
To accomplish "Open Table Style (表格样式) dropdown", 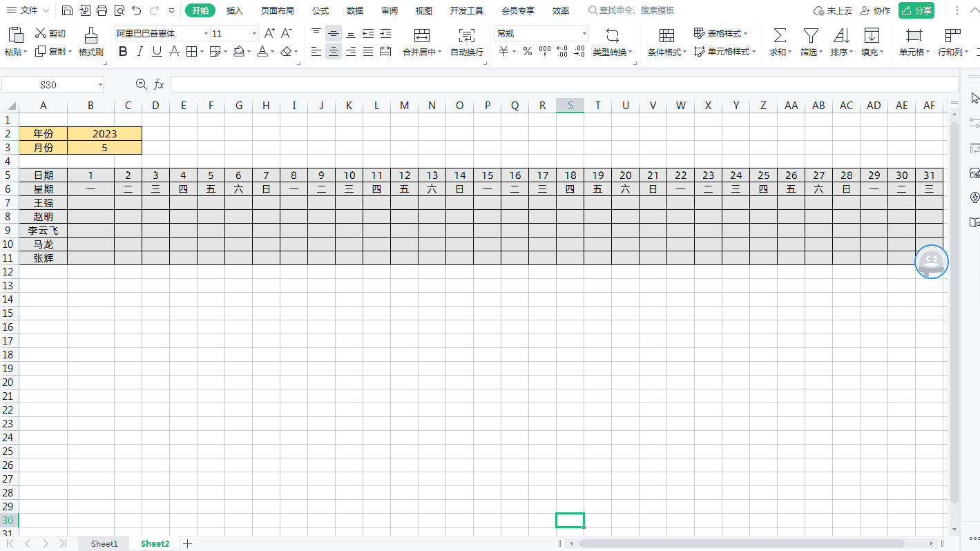I will coord(720,33).
